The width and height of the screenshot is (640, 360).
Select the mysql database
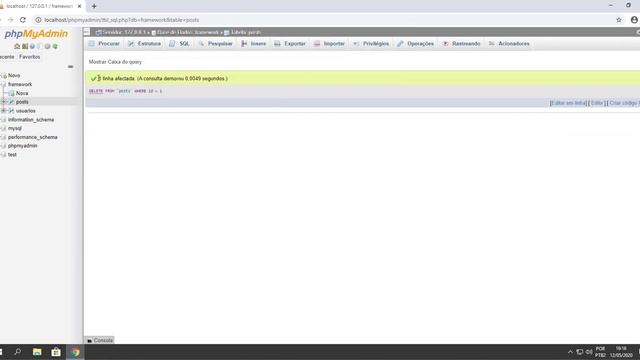15,128
